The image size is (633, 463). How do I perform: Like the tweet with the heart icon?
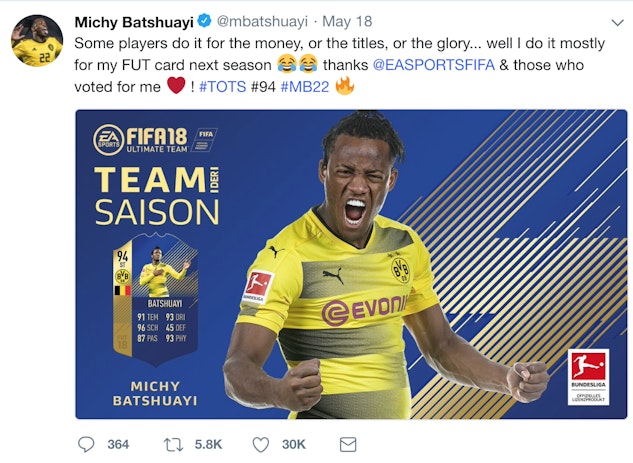[260, 444]
